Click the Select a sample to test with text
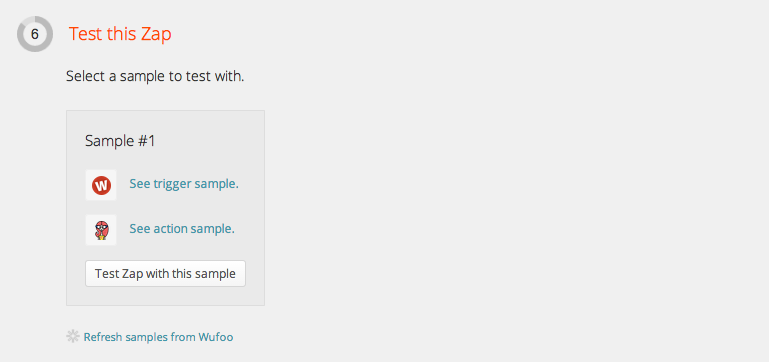The height and width of the screenshot is (362, 769). click(155, 77)
